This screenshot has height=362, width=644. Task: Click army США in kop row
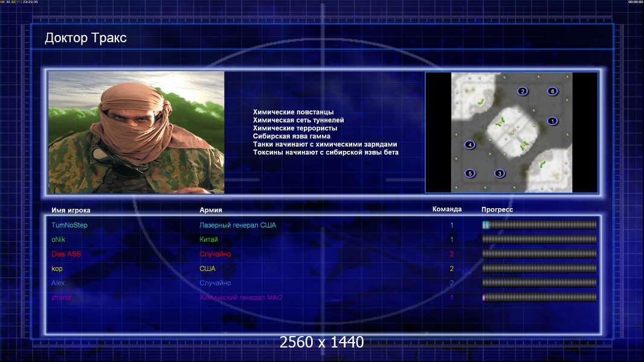point(207,268)
